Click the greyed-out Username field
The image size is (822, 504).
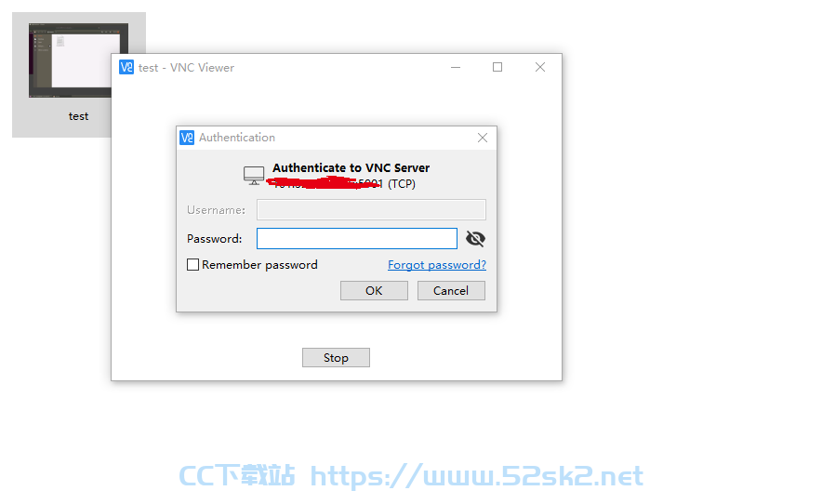click(x=371, y=210)
